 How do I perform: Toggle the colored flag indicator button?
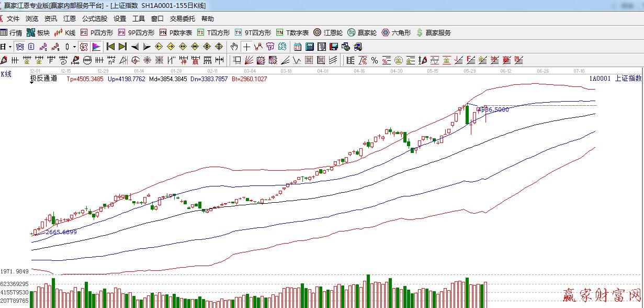point(96,47)
